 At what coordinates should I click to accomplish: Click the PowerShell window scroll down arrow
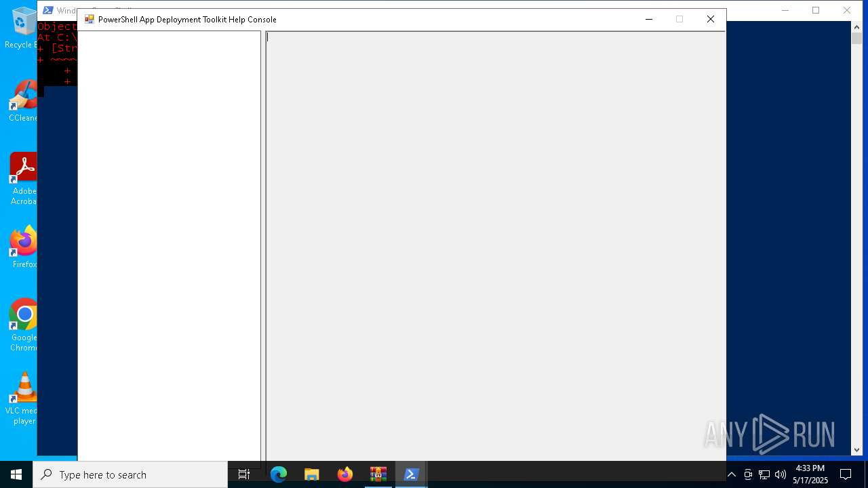[856, 449]
